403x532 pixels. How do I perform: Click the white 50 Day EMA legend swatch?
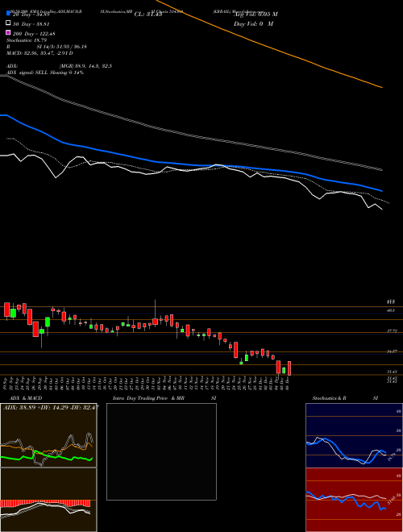click(x=8, y=23)
